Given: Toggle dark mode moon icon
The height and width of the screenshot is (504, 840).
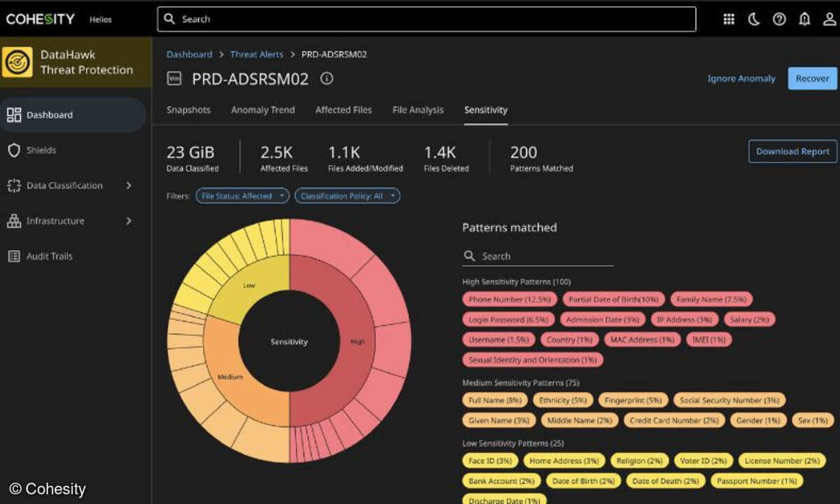Looking at the screenshot, I should pos(754,20).
